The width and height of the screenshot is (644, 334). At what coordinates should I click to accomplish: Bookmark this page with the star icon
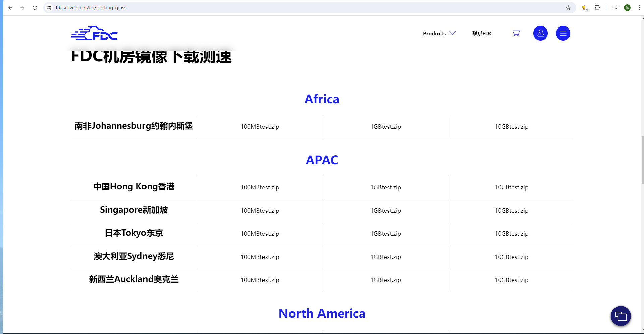pos(568,8)
